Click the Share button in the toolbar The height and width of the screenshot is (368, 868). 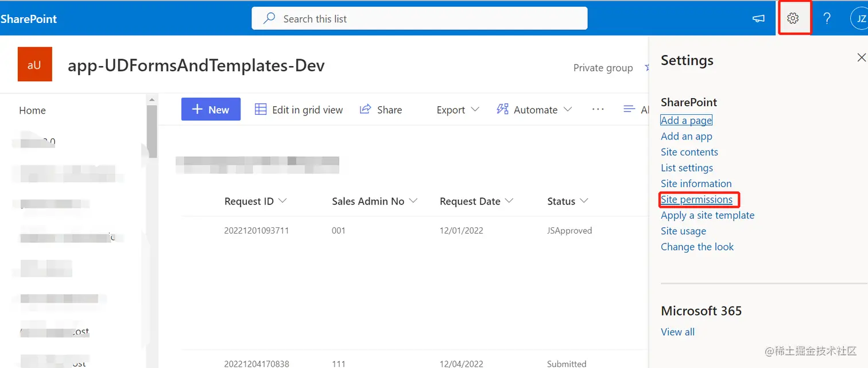[x=381, y=110]
